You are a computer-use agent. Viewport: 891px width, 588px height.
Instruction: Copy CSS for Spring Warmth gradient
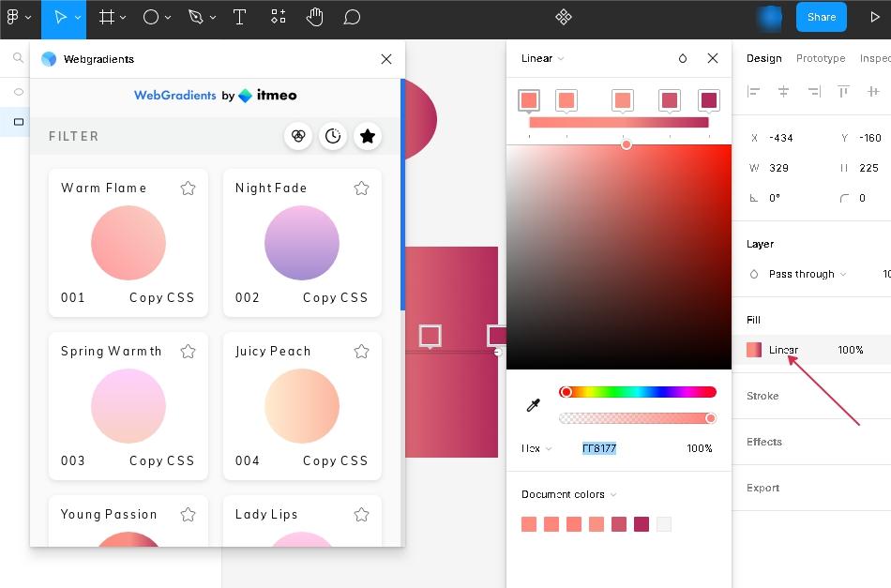161,460
